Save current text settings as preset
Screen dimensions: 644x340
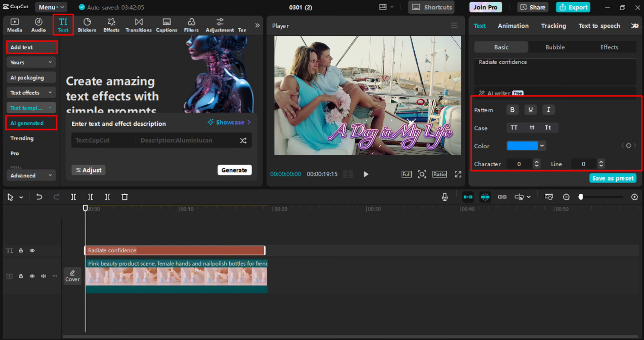(x=613, y=178)
